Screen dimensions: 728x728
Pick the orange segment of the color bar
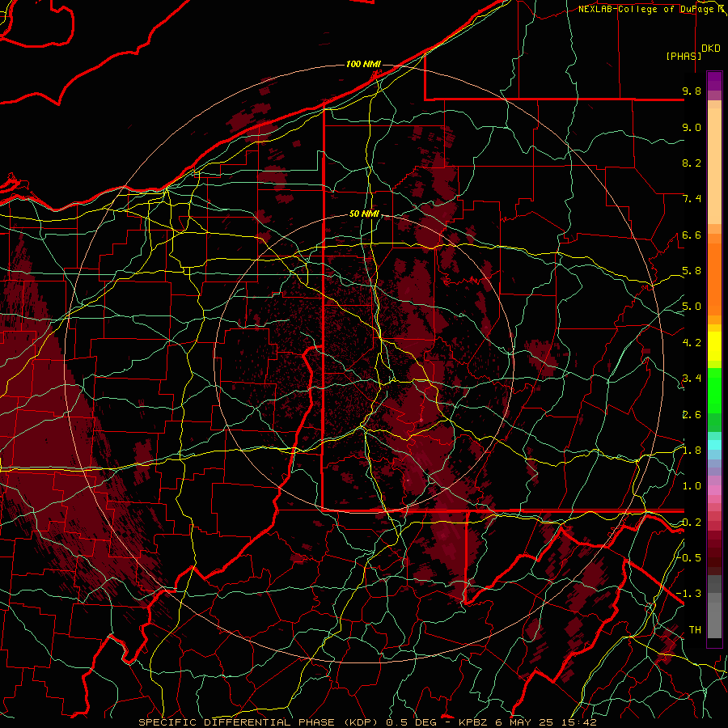pyautogui.click(x=714, y=279)
